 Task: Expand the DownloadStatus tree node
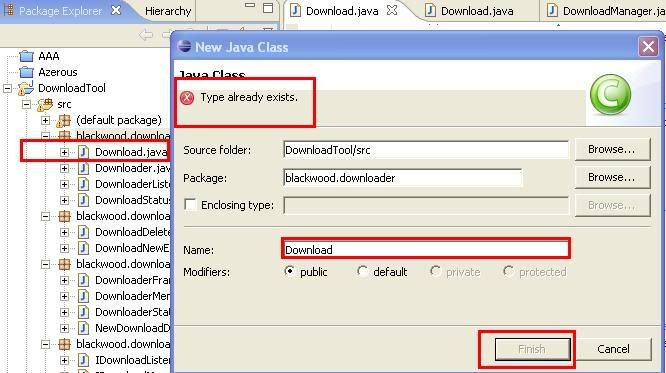coord(65,200)
